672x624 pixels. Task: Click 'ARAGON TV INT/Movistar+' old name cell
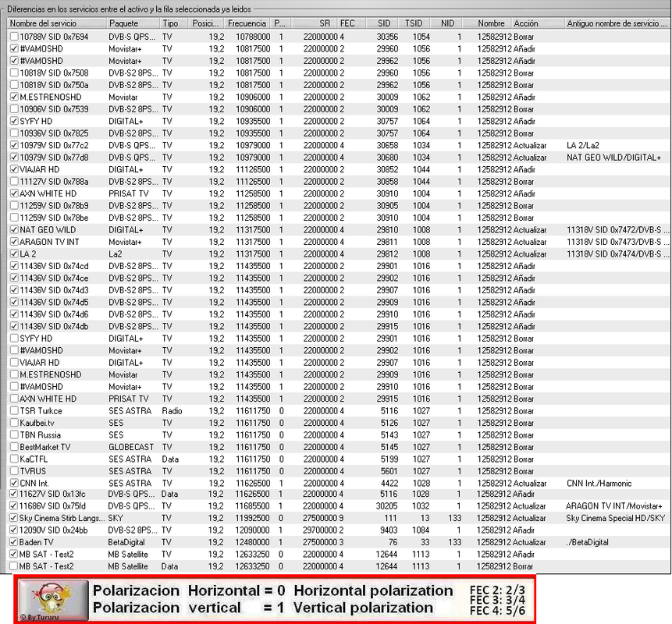614,506
